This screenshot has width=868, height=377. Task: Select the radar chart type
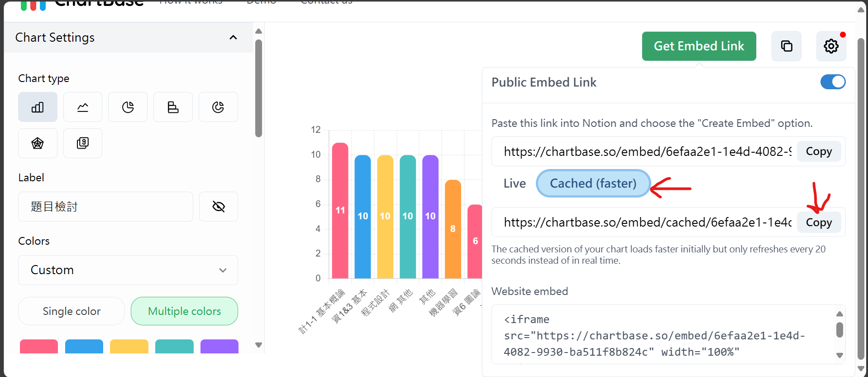(38, 143)
